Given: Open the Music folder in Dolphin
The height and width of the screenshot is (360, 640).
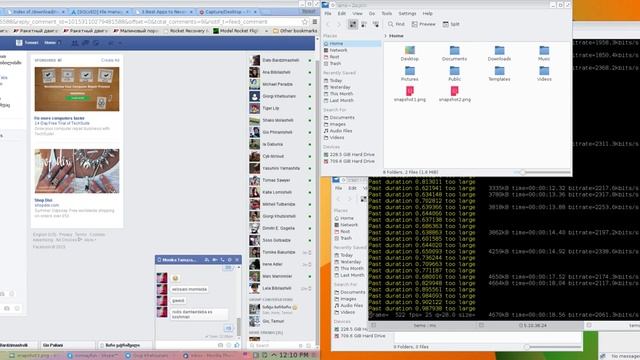Looking at the screenshot, I should 544,53.
